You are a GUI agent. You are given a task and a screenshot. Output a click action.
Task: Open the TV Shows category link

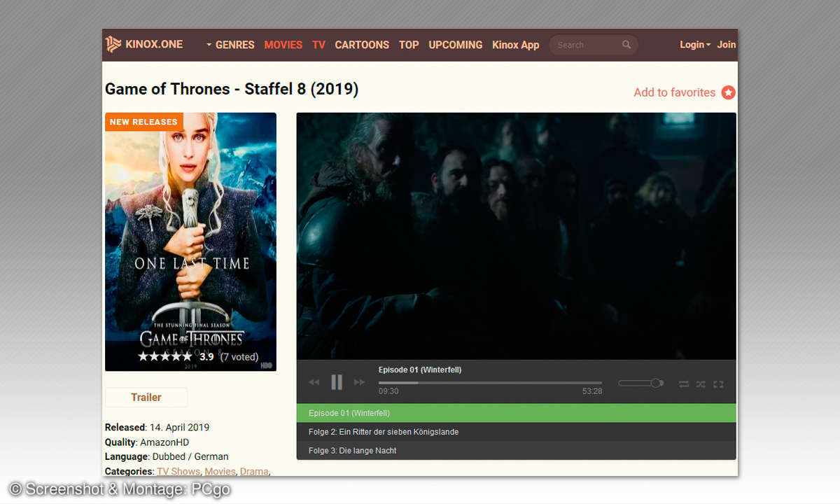[x=178, y=471]
